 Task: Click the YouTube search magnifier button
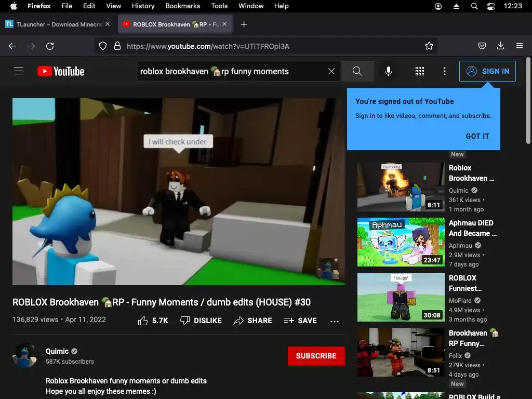tap(357, 71)
